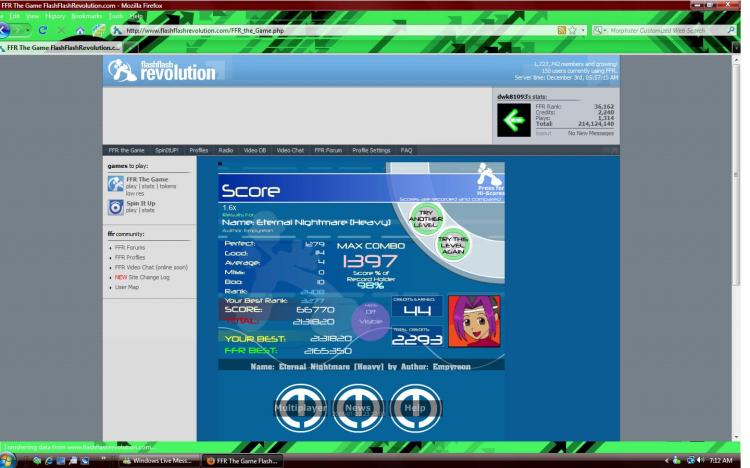The height and width of the screenshot is (468, 750).
Task: Open the tab list dropdown at tab bar end
Action: coord(737,47)
